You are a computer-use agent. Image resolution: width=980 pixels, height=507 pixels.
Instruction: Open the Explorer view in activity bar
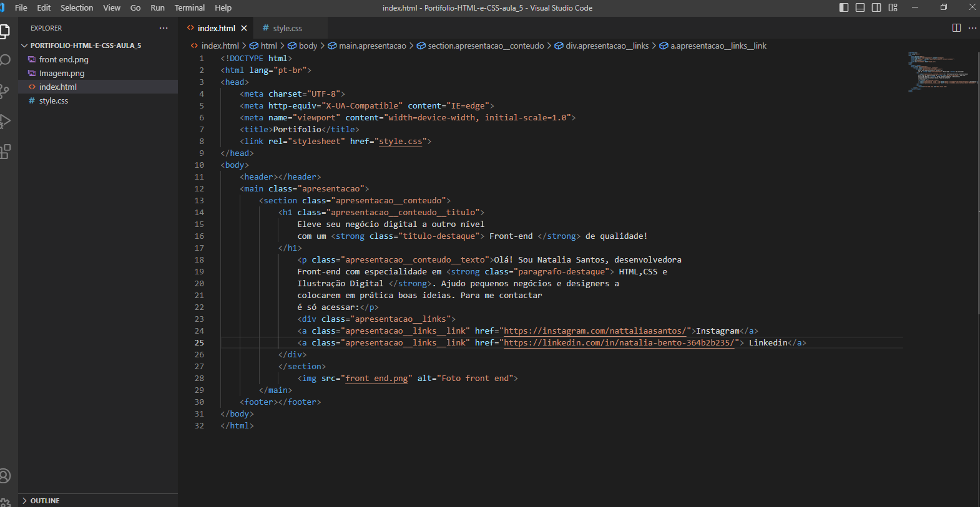[x=4, y=31]
